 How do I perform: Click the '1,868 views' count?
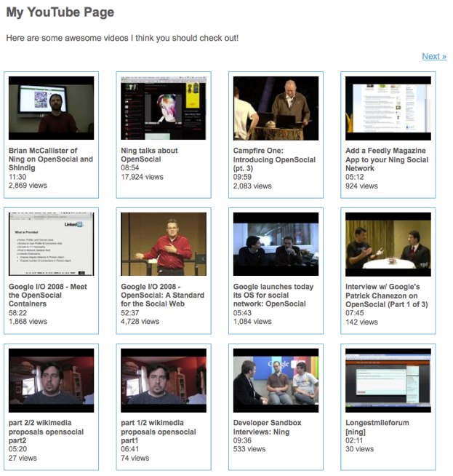point(28,321)
